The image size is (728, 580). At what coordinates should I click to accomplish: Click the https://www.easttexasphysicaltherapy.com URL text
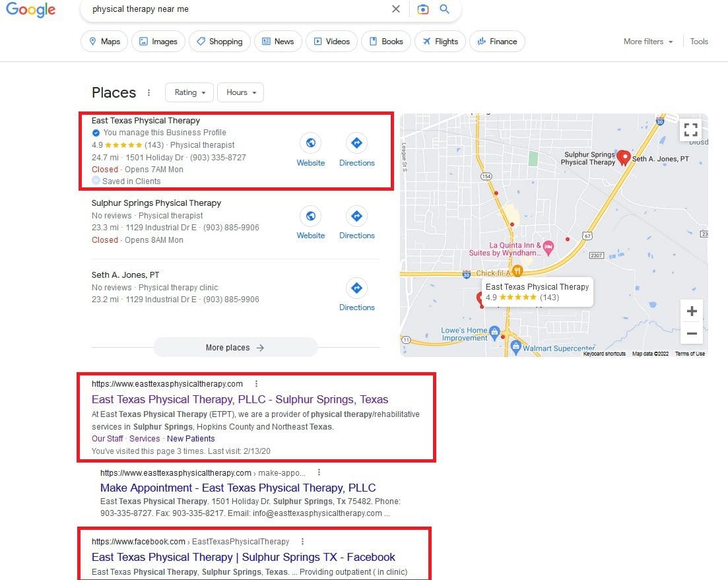pyautogui.click(x=167, y=384)
